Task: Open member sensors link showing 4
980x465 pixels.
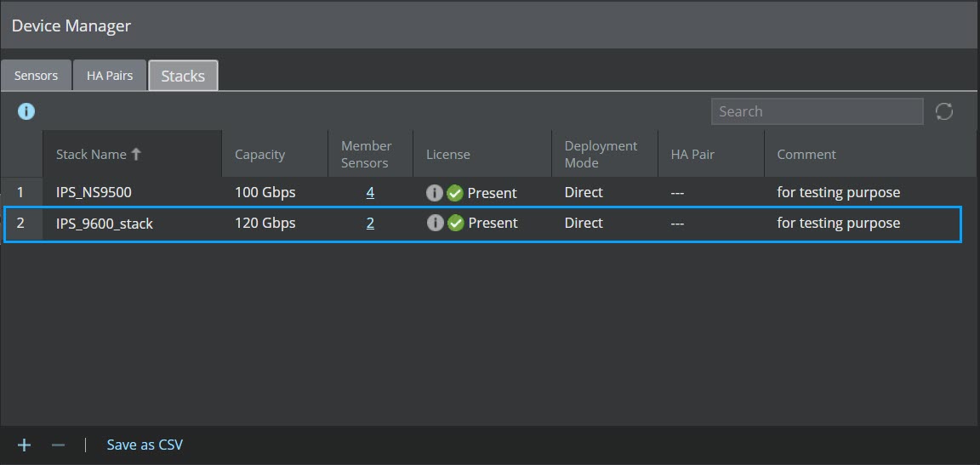Action: (x=370, y=192)
